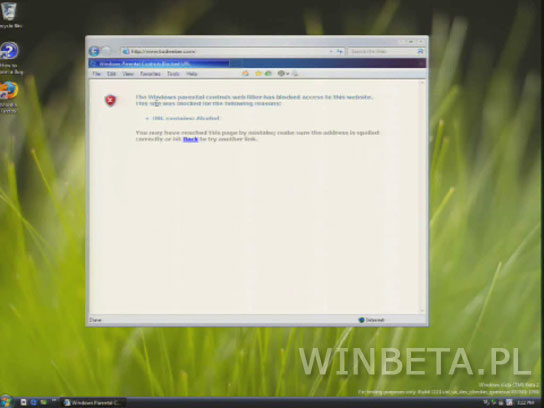Image resolution: width=544 pixels, height=408 pixels.
Task: Select the Windows Parental Controls Blocked URL tab
Action: (159, 63)
